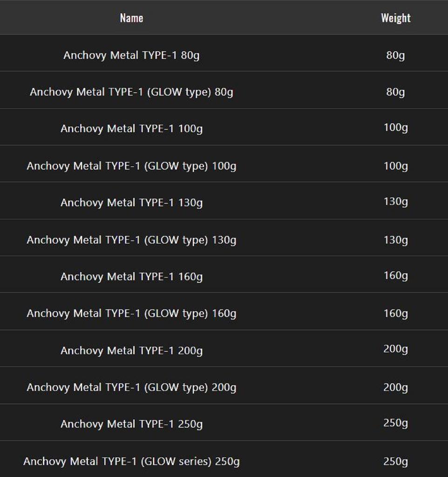Viewport: 448px width, 477px height.
Task: Select the Anchovy Metal TYPE-1 250g name
Action: [131, 424]
